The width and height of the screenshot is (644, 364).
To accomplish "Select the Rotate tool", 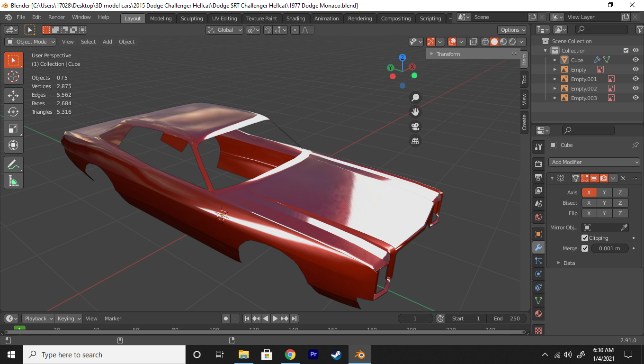I will (x=13, y=112).
